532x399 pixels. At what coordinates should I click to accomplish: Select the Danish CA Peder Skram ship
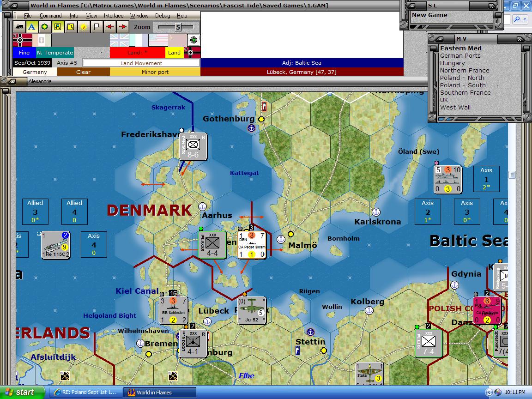tap(252, 245)
